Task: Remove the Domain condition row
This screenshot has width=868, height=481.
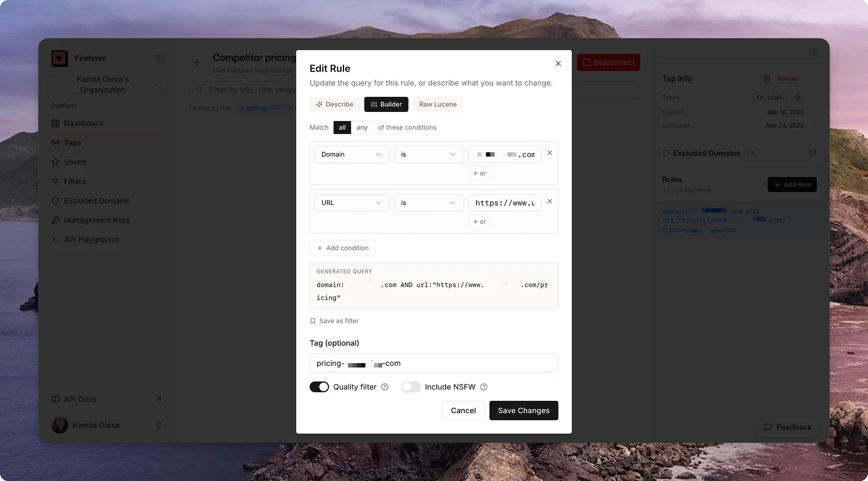Action: point(550,153)
